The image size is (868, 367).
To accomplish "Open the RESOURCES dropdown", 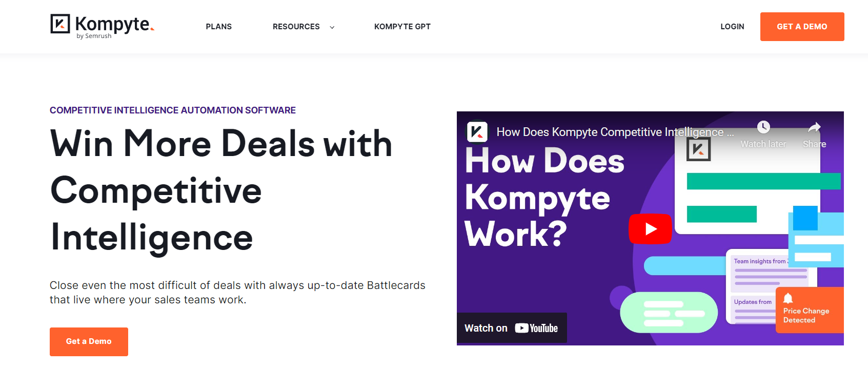I will click(x=296, y=26).
